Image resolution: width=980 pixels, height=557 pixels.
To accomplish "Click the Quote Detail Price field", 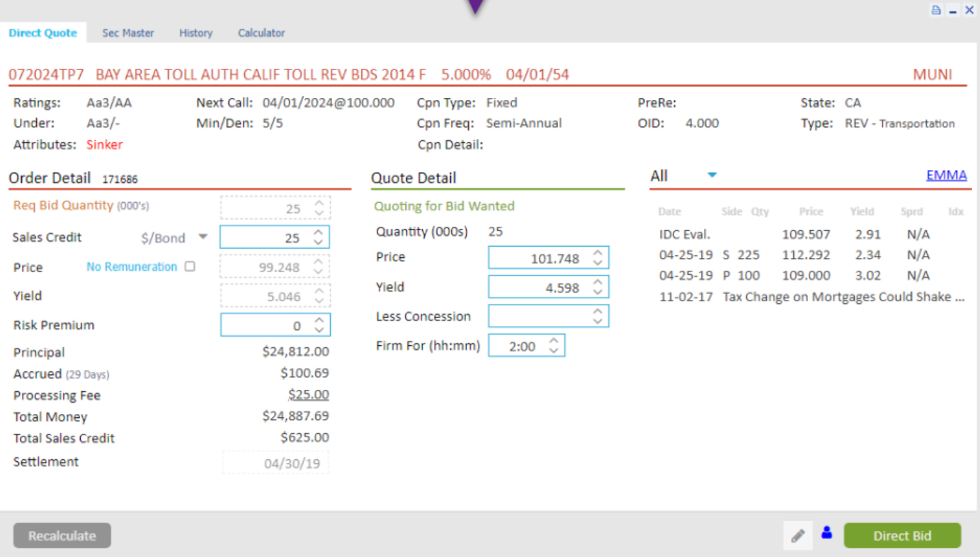I will point(548,258).
